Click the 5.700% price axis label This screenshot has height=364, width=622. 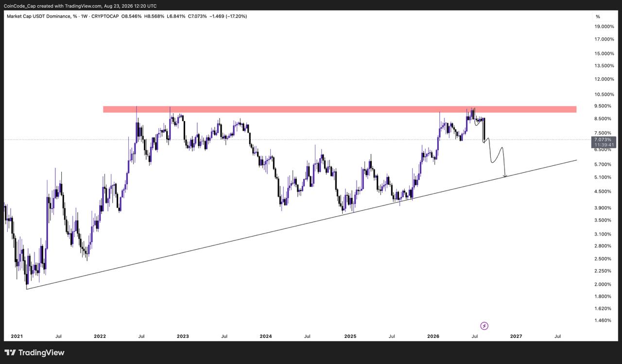(x=604, y=164)
